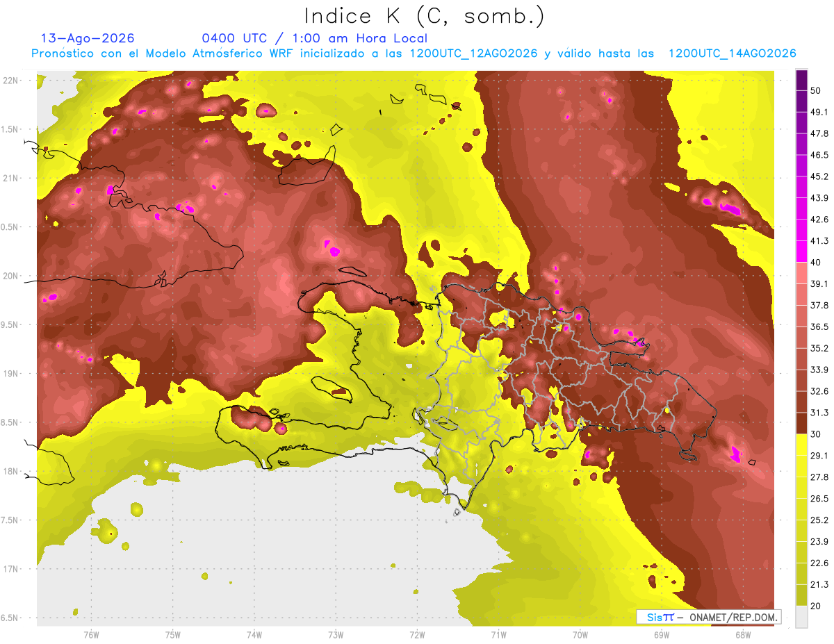Click the bright yellow colorbar segment below 30
Viewport: 834px width, 644px height.
[x=801, y=445]
